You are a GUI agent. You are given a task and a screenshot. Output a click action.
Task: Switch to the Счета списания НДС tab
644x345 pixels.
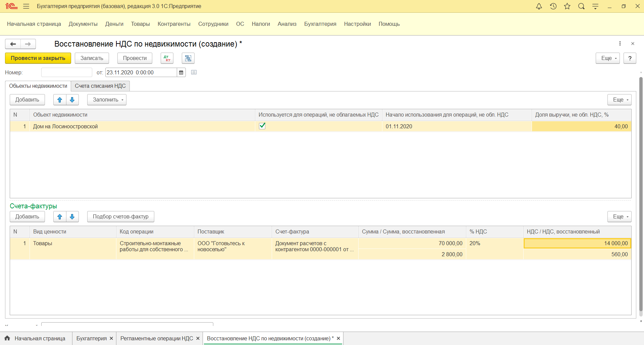100,86
